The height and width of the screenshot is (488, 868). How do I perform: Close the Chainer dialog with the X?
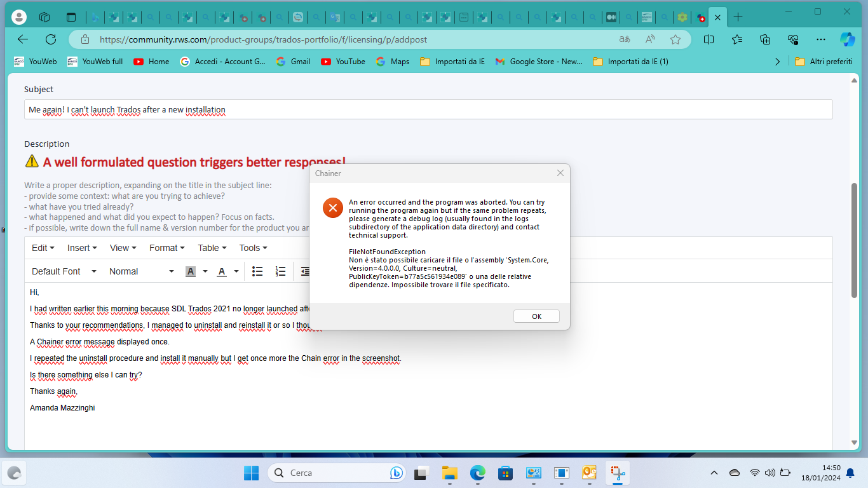click(560, 173)
